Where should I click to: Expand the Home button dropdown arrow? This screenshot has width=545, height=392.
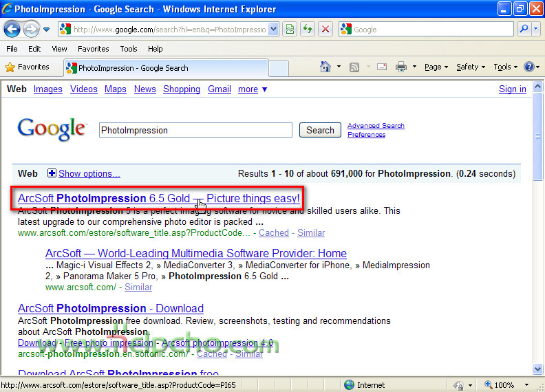point(339,67)
